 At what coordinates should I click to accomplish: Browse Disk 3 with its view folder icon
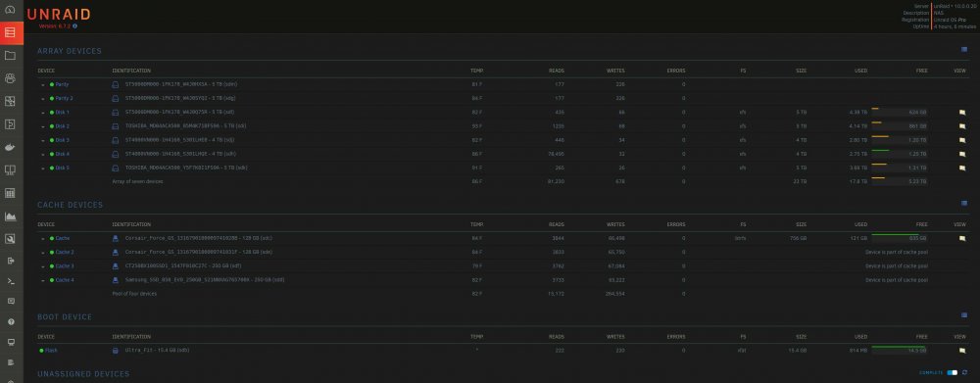(962, 140)
